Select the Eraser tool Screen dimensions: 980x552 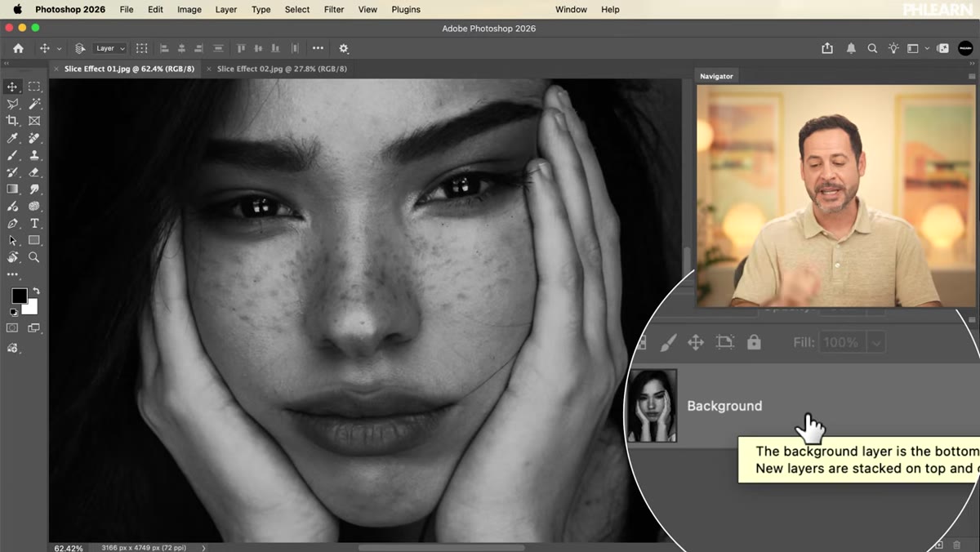(x=34, y=172)
